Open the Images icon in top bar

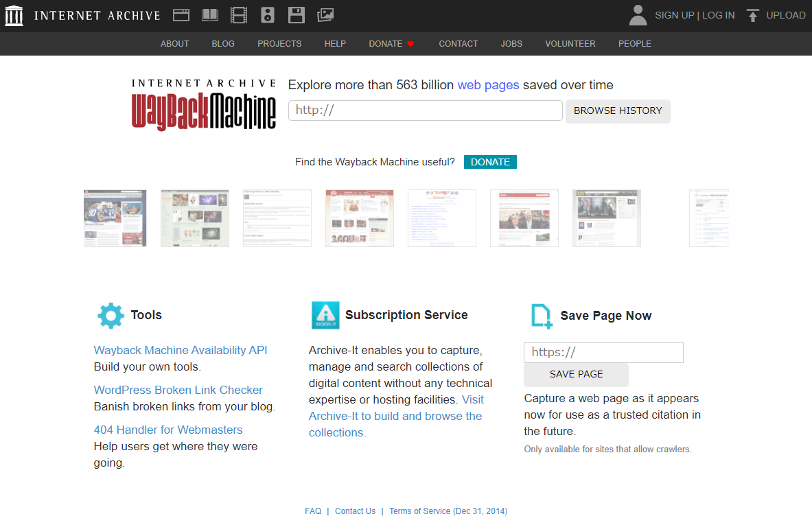tap(325, 15)
